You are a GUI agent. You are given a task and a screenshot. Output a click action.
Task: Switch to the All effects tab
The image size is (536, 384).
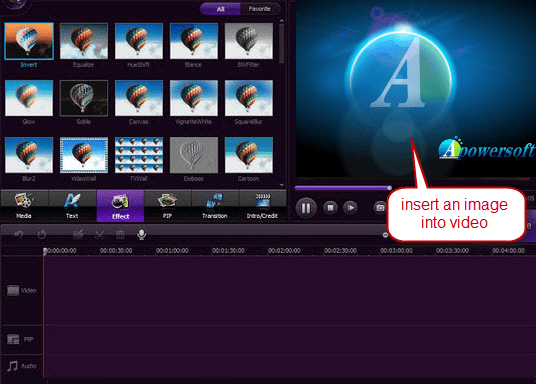tap(220, 9)
